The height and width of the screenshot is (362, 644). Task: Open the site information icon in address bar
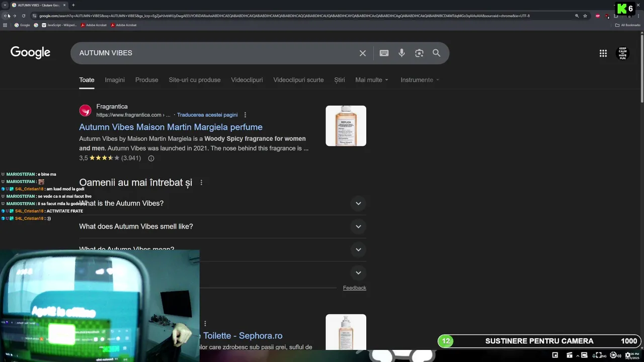click(35, 16)
